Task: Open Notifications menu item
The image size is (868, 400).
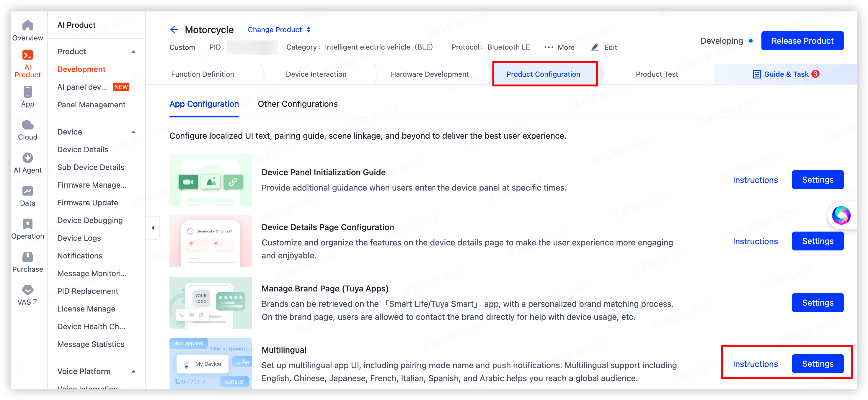Action: tap(80, 255)
